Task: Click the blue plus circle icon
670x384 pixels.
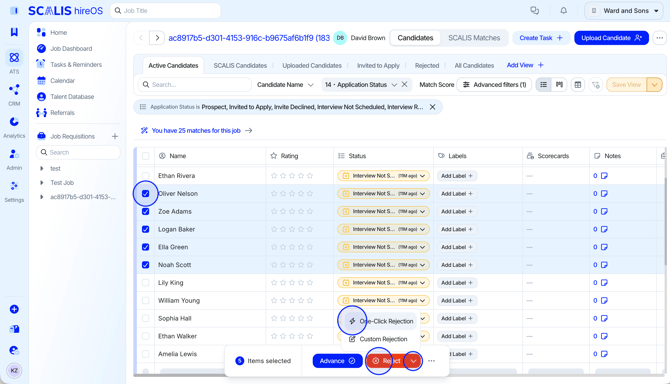Action: 14,309
